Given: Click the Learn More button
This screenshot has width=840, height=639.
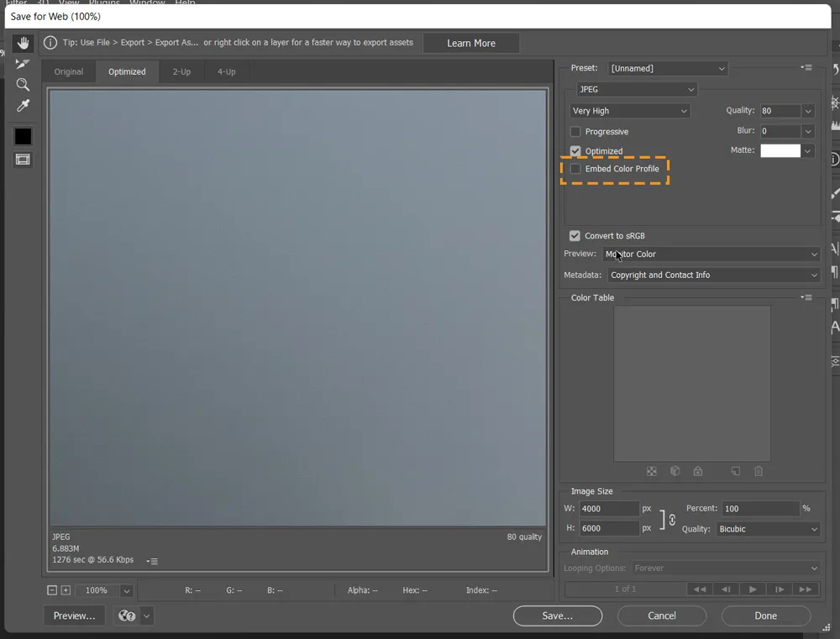Looking at the screenshot, I should tap(471, 43).
